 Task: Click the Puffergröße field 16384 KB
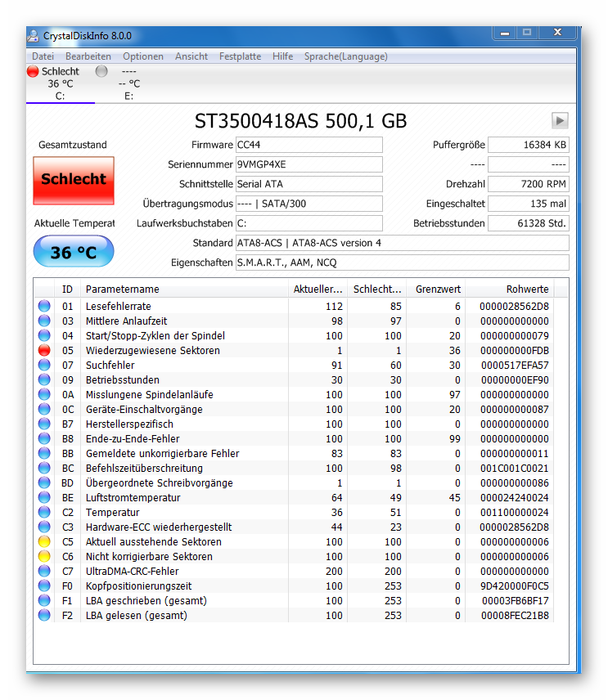(529, 145)
